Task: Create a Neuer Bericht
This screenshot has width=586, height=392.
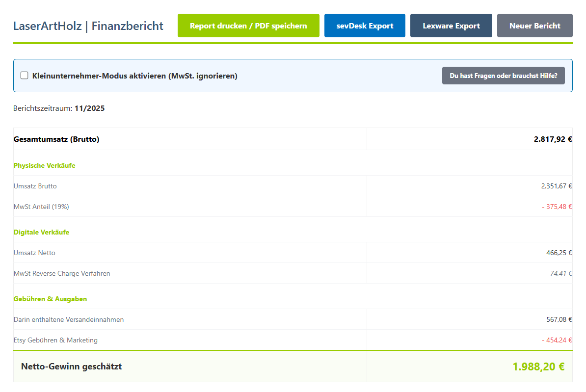Action: [534, 25]
